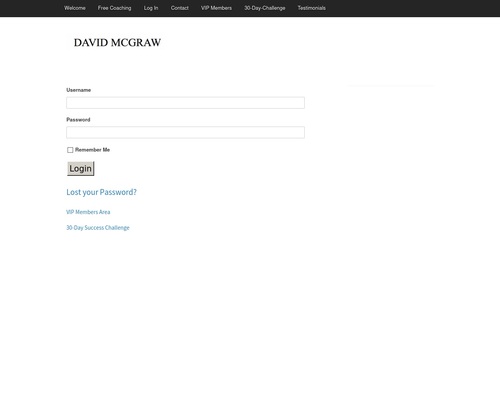Screen dimensions: 500x400
Task: View the Testimonials page
Action: [312, 8]
